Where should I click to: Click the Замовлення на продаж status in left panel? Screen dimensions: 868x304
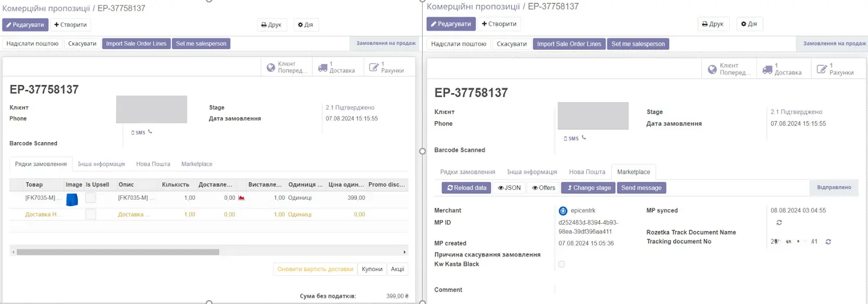pyautogui.click(x=386, y=43)
